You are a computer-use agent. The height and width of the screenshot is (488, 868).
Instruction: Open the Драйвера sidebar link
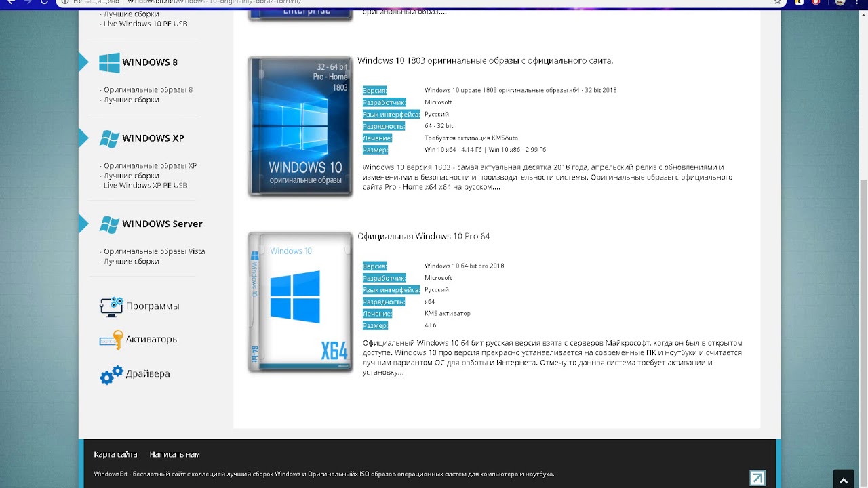(148, 374)
